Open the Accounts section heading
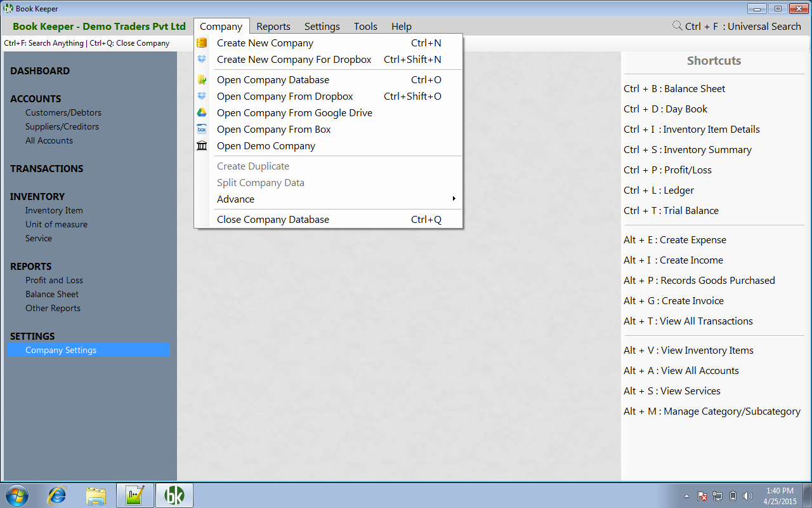The height and width of the screenshot is (508, 812). [36, 99]
